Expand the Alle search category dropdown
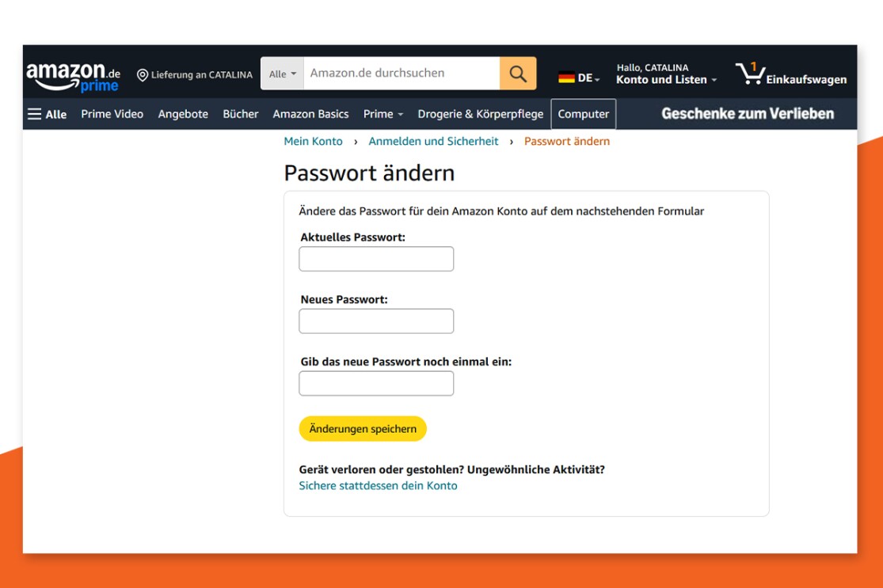The height and width of the screenshot is (588, 883). [x=282, y=74]
